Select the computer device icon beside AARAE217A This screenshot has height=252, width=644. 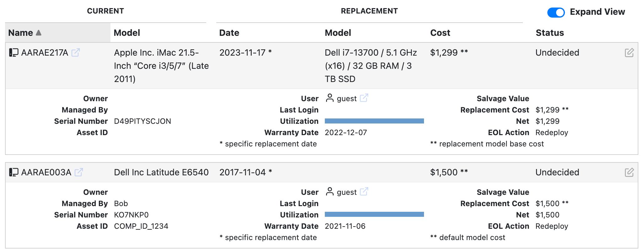tap(13, 52)
